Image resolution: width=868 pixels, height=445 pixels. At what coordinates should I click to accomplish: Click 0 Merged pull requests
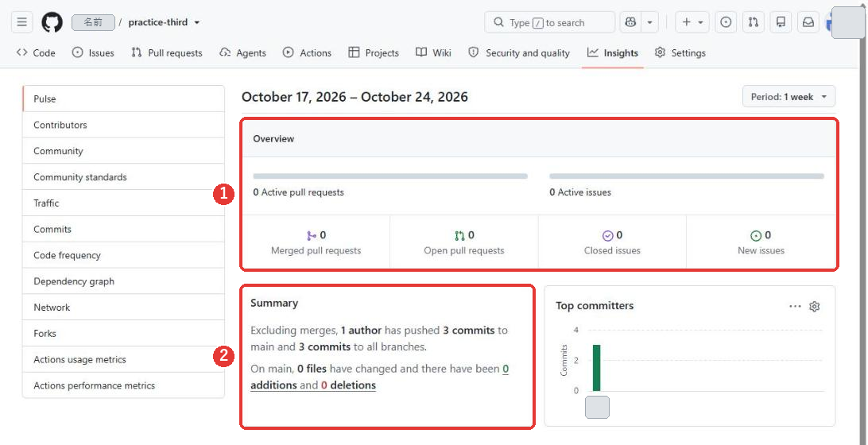(x=316, y=242)
